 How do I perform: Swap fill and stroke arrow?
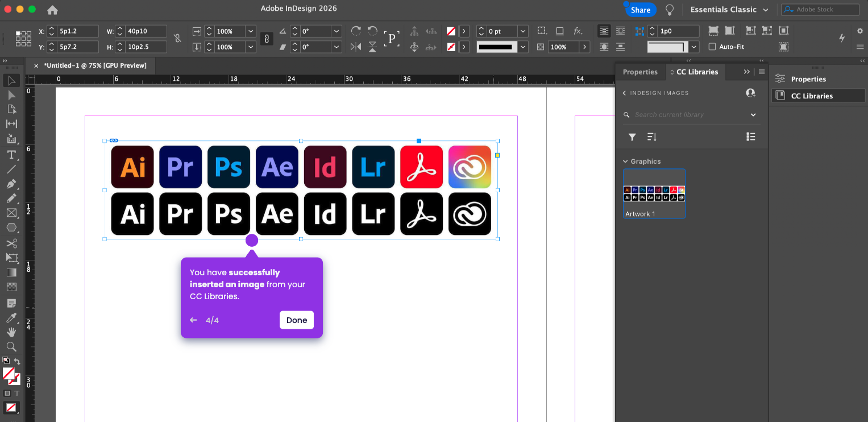(17, 361)
